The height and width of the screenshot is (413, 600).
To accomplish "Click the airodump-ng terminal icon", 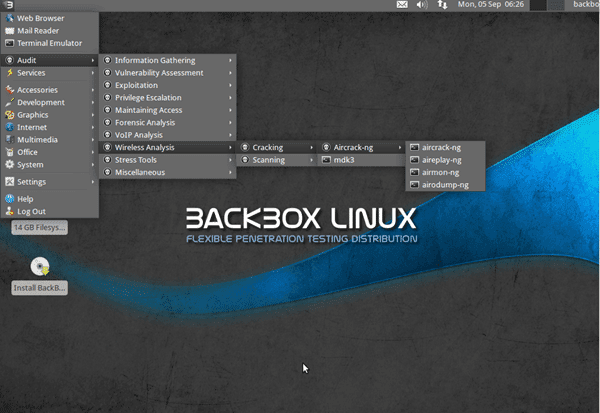I will (x=414, y=184).
